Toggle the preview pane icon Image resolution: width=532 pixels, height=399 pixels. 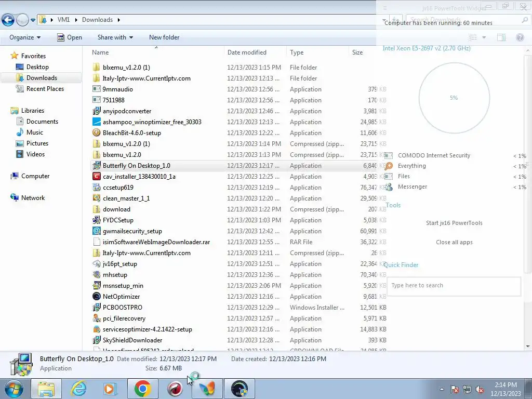point(501,37)
